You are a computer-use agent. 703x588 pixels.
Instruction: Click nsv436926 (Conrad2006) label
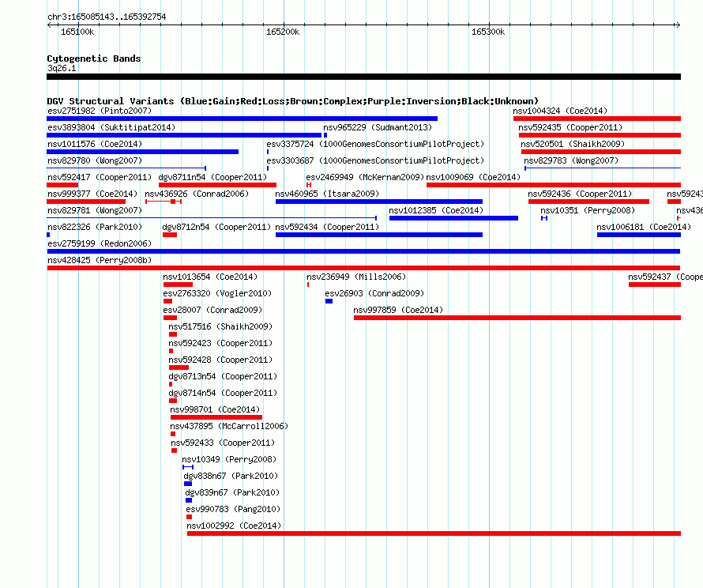[x=197, y=194]
